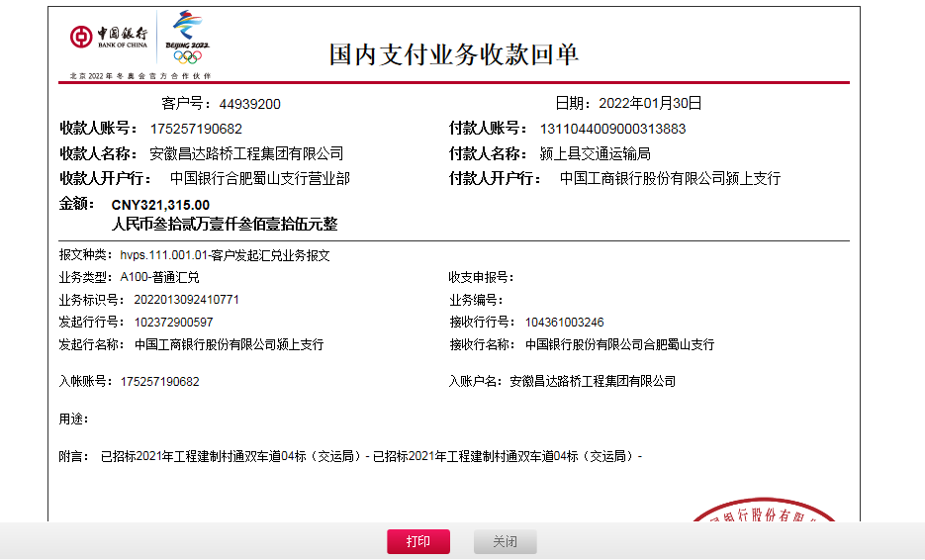925x560 pixels.
Task: Click payee name 安徽昌达路桥工程集团有限公司 at top
Action: [246, 153]
